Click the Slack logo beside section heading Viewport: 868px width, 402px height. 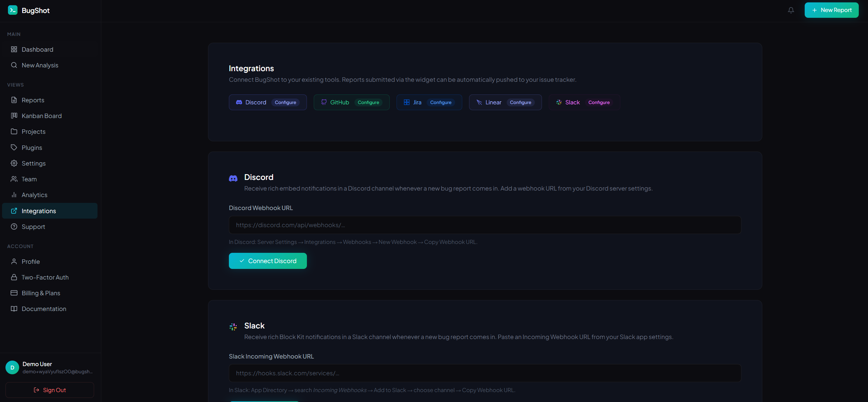pyautogui.click(x=233, y=327)
